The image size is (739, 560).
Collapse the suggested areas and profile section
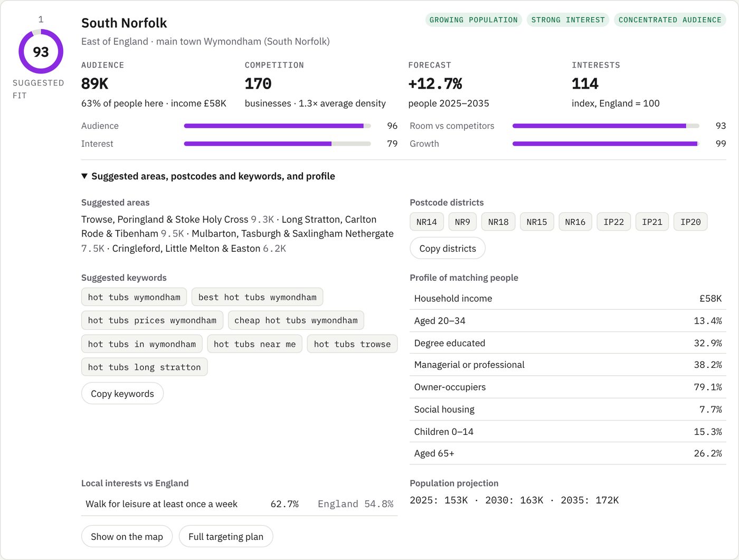pyautogui.click(x=208, y=176)
